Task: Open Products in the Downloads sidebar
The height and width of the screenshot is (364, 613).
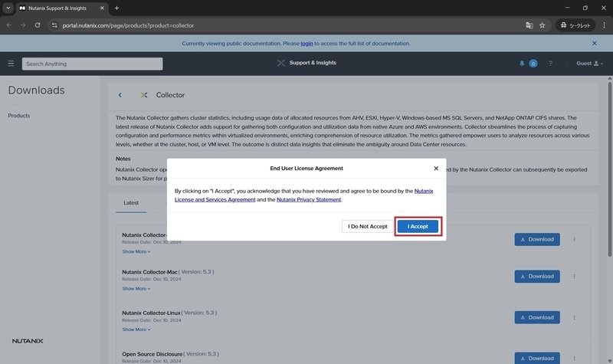Action: tap(18, 116)
